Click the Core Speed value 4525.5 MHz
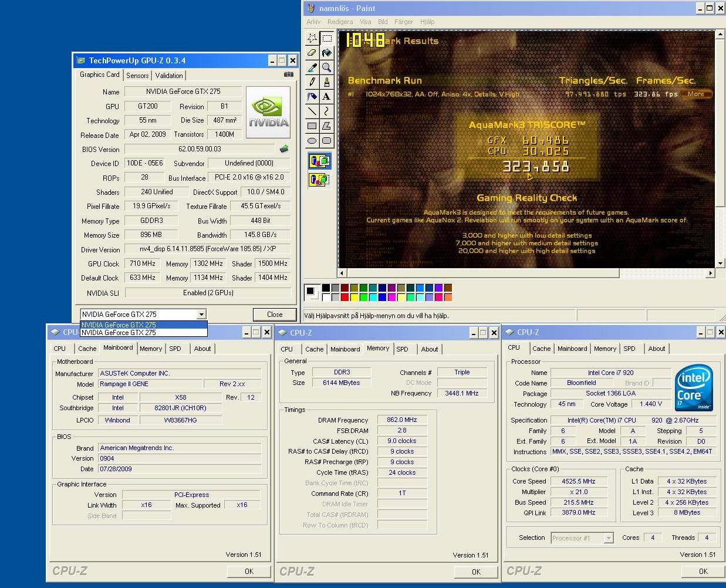726x588 pixels. pos(579,481)
